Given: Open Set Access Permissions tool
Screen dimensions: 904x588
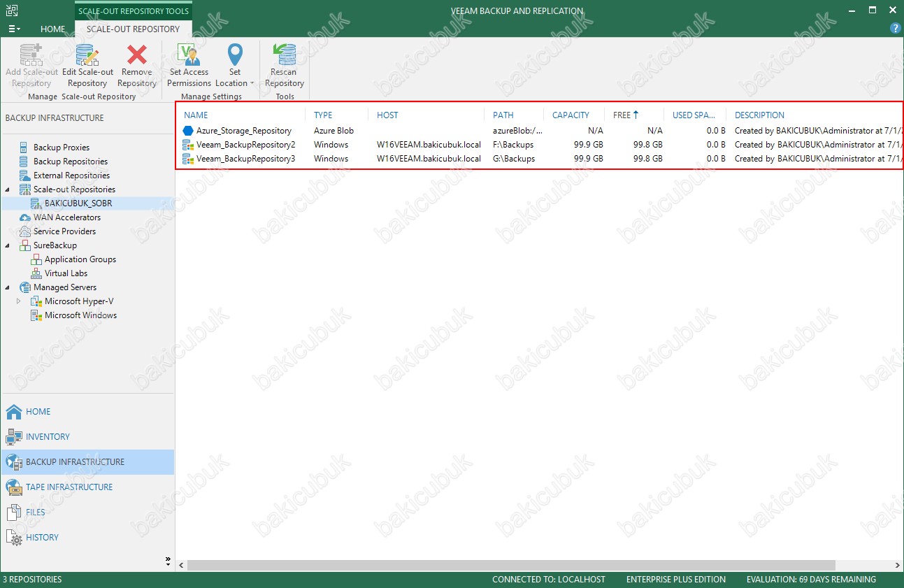Looking at the screenshot, I should coord(189,55).
